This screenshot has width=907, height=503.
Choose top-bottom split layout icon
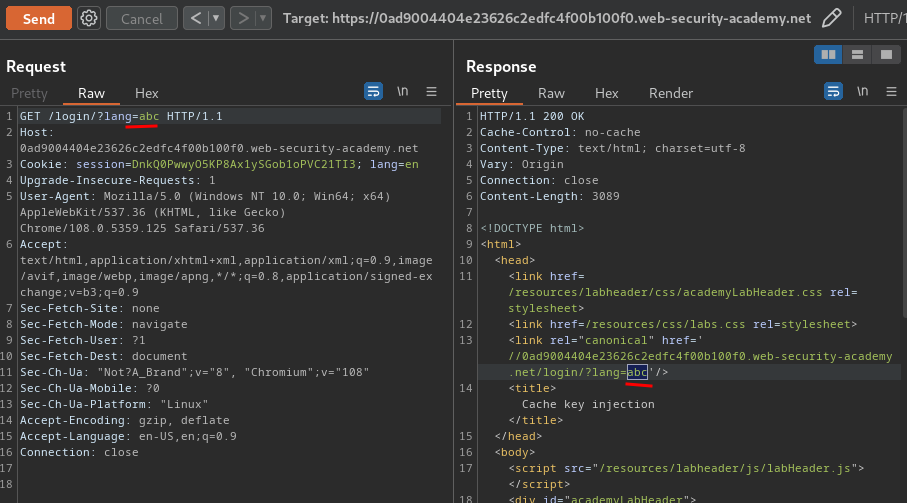857,54
